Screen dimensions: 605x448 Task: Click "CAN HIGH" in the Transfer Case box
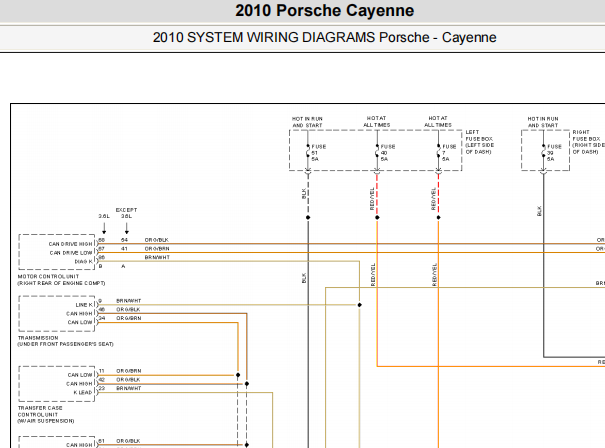click(79, 384)
